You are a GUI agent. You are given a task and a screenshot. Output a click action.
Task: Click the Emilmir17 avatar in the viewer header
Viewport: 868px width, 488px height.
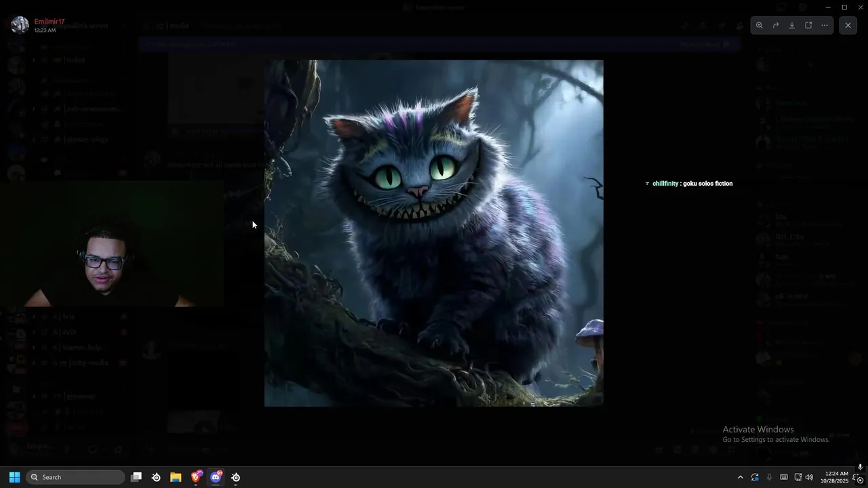[x=20, y=25]
